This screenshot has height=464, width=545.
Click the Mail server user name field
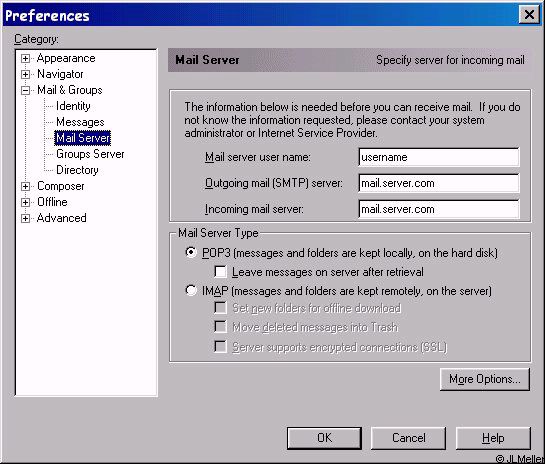(x=439, y=157)
